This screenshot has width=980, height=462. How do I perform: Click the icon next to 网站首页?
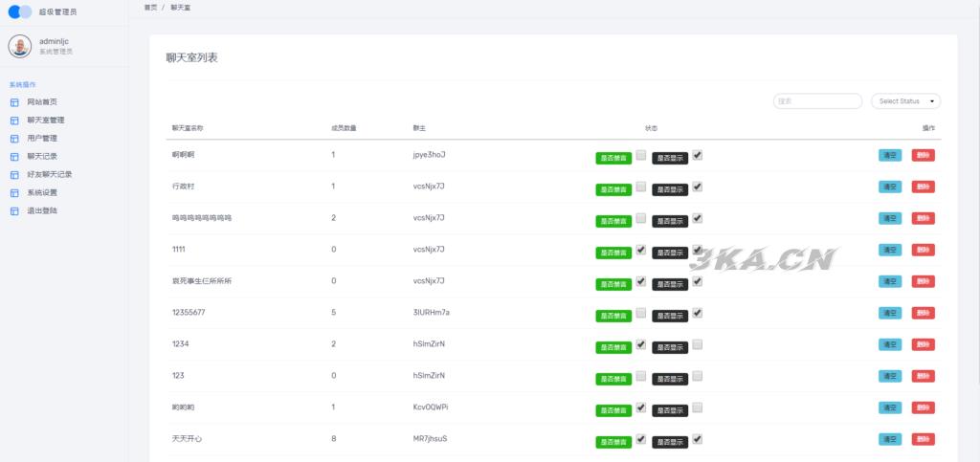tap(14, 102)
